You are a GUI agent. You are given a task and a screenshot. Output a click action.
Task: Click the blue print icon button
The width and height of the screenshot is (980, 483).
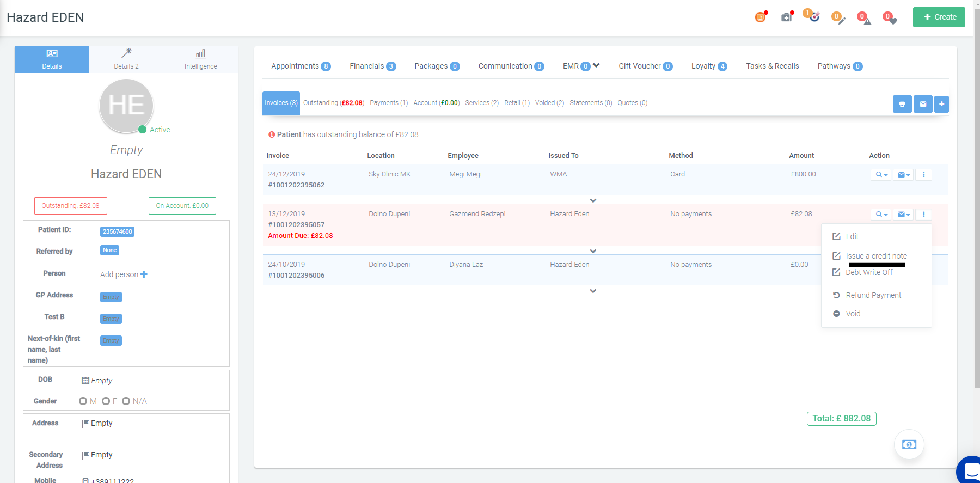(x=902, y=104)
